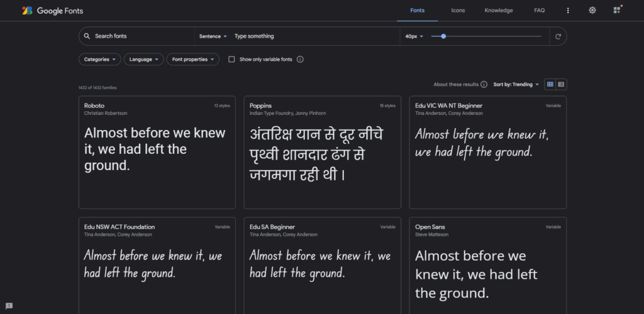644x314 pixels.
Task: Click the search magnifier icon
Action: tap(87, 36)
